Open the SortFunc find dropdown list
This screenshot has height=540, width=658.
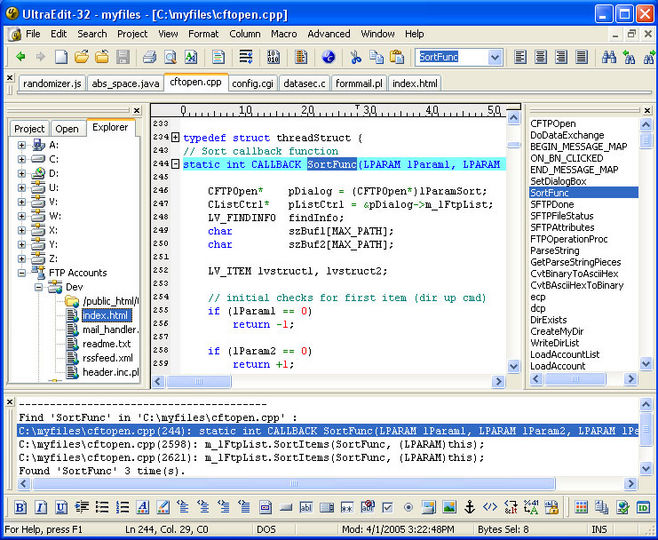pyautogui.click(x=494, y=58)
